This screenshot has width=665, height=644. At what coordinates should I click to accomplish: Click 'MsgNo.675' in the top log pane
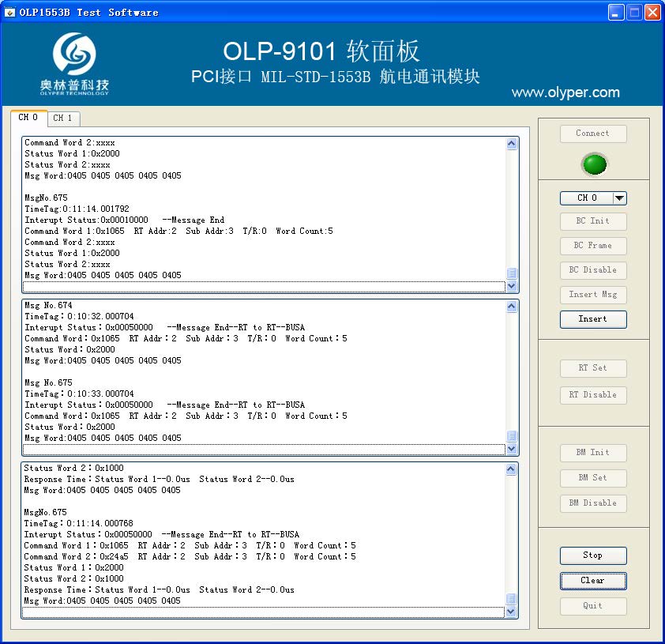tap(47, 198)
